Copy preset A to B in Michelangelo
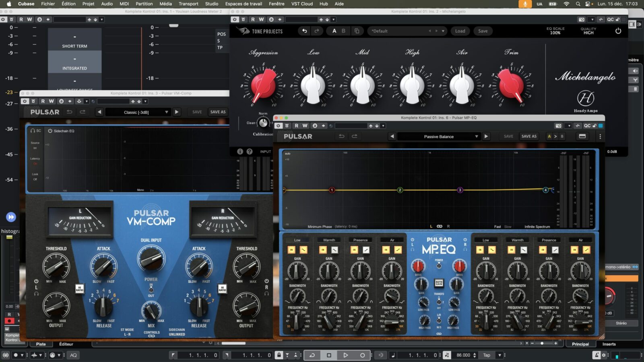644x362 pixels. [x=356, y=31]
